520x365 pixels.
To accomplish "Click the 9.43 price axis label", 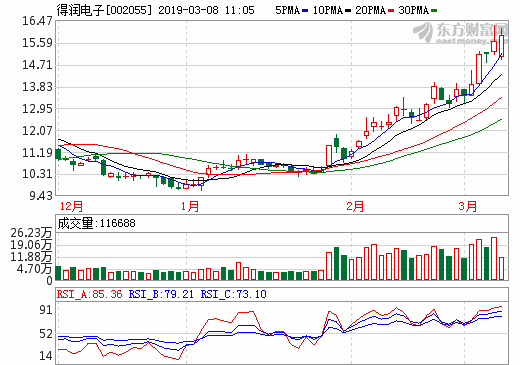I will [x=41, y=196].
